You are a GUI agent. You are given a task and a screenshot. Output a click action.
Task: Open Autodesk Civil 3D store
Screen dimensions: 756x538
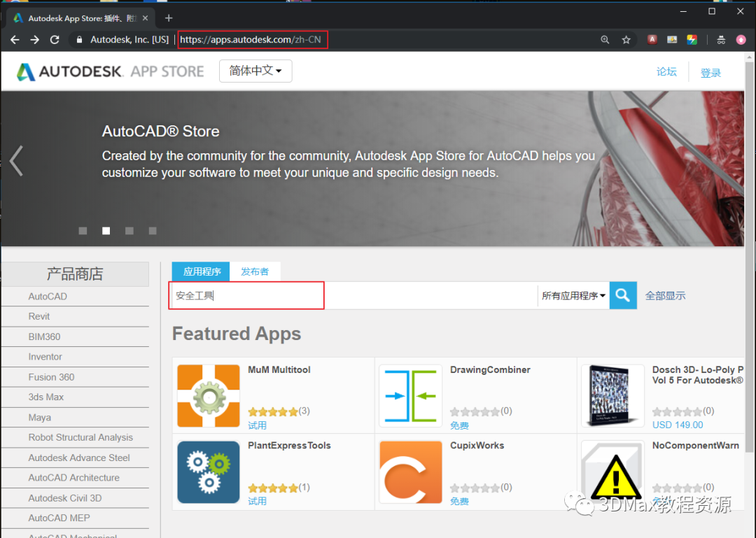pyautogui.click(x=65, y=498)
